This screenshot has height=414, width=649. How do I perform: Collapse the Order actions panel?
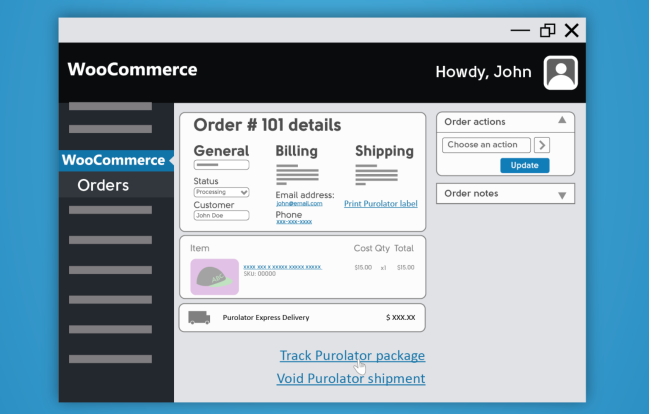pyautogui.click(x=562, y=120)
